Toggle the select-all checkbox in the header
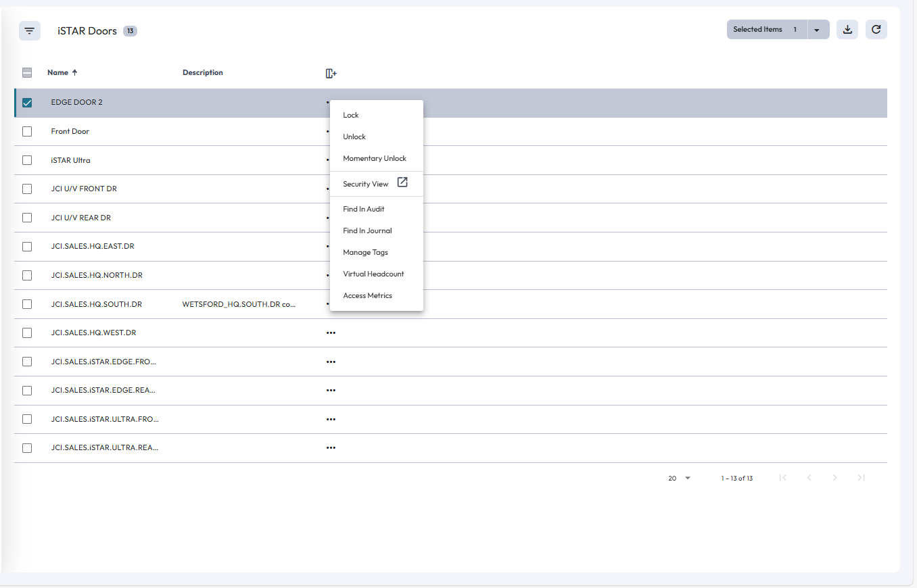 coord(27,72)
